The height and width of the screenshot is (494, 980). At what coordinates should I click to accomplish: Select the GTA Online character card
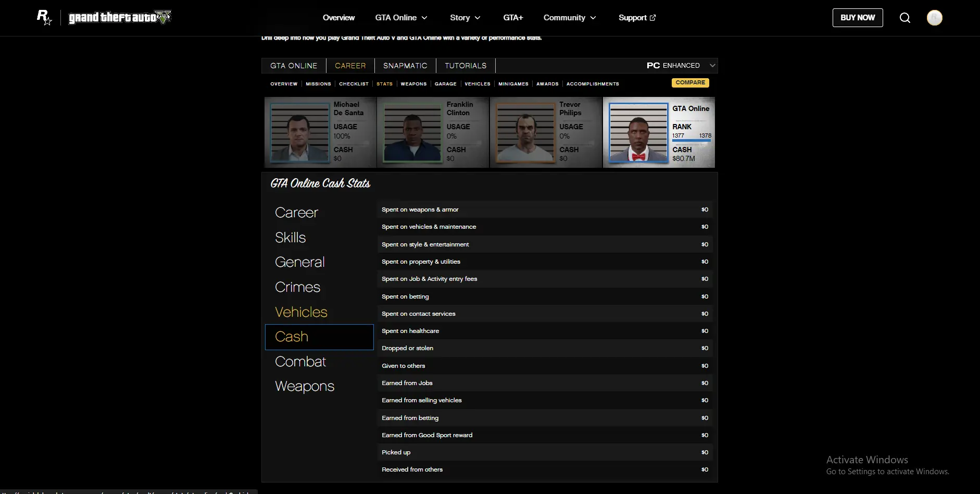pyautogui.click(x=659, y=132)
